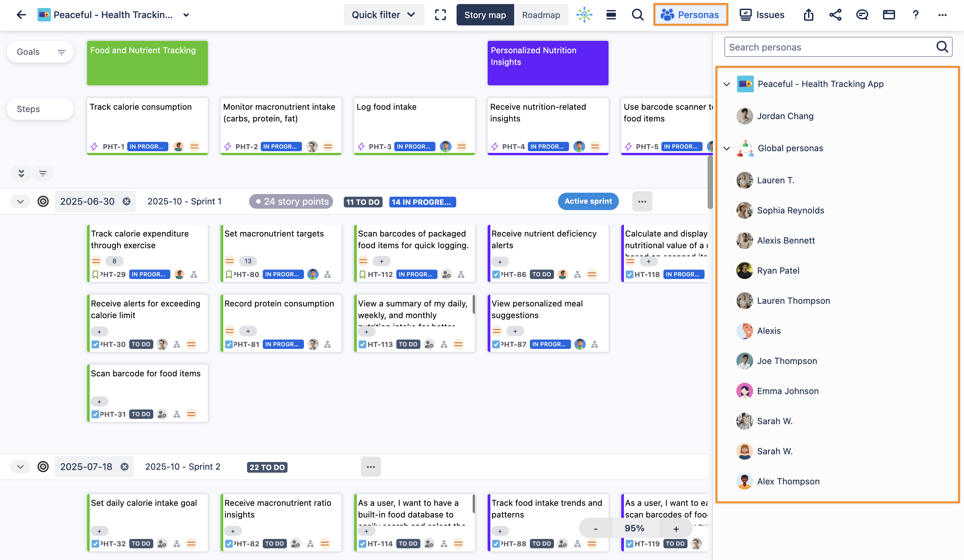Click the share icon in toolbar
This screenshot has height=560, width=964.
click(x=835, y=15)
